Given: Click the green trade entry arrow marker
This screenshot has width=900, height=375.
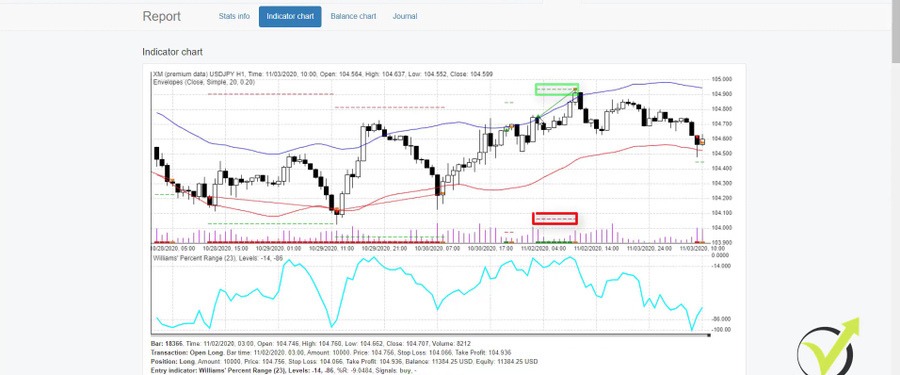Looking at the screenshot, I should [538, 118].
